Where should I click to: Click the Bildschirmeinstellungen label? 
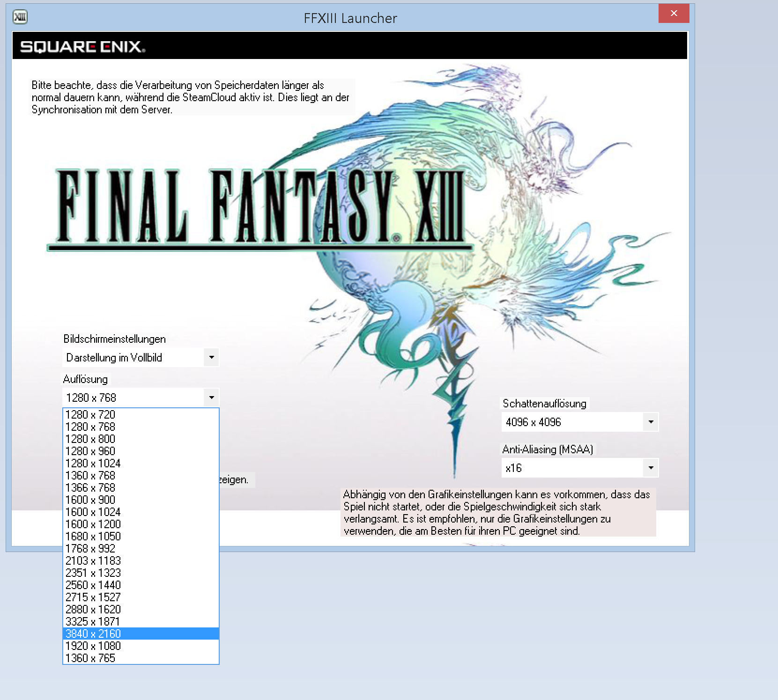pyautogui.click(x=115, y=339)
